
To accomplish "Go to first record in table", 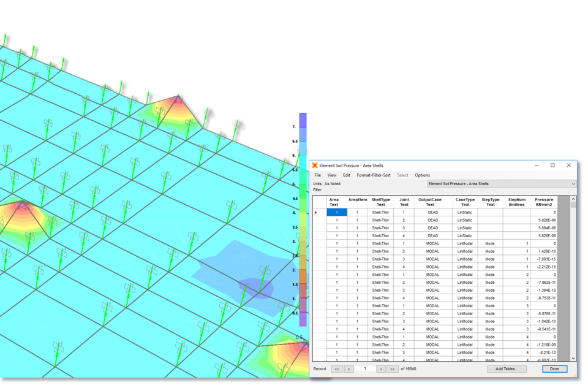I will click(x=337, y=369).
